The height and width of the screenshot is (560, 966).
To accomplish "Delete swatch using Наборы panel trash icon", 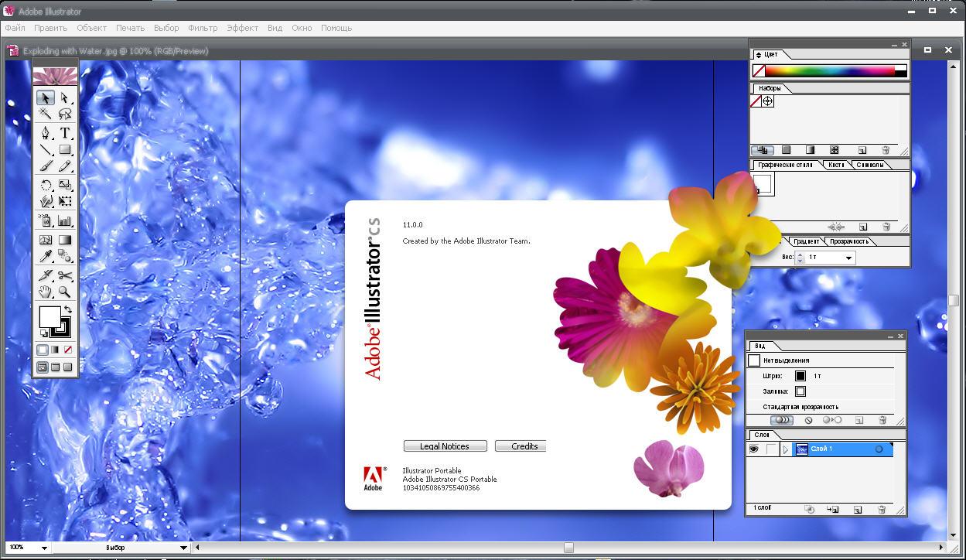I will pyautogui.click(x=886, y=150).
